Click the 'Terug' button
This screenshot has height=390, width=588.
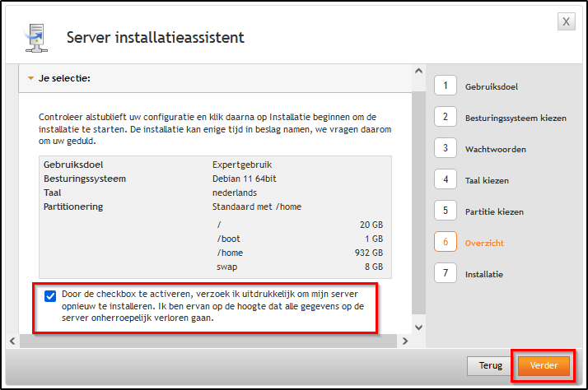(490, 365)
